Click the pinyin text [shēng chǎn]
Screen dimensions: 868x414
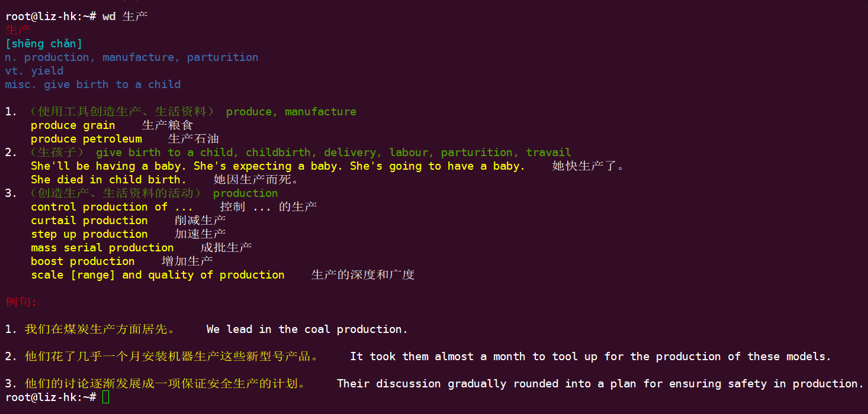pos(44,44)
